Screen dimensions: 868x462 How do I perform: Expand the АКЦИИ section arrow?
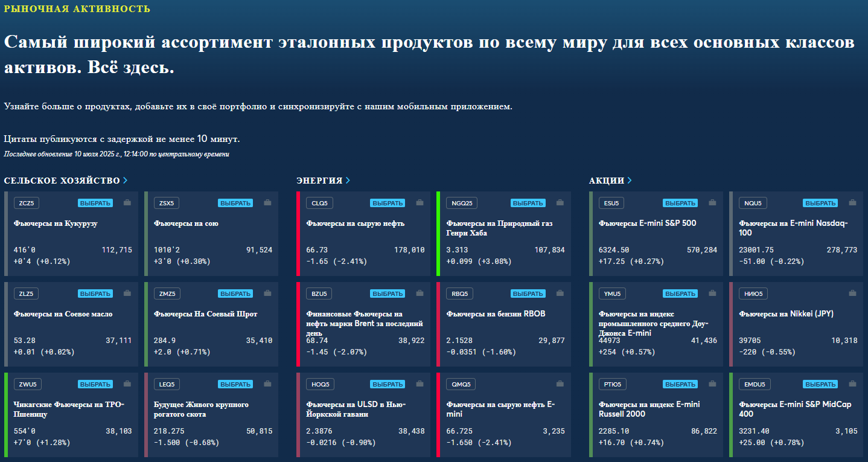click(x=630, y=181)
